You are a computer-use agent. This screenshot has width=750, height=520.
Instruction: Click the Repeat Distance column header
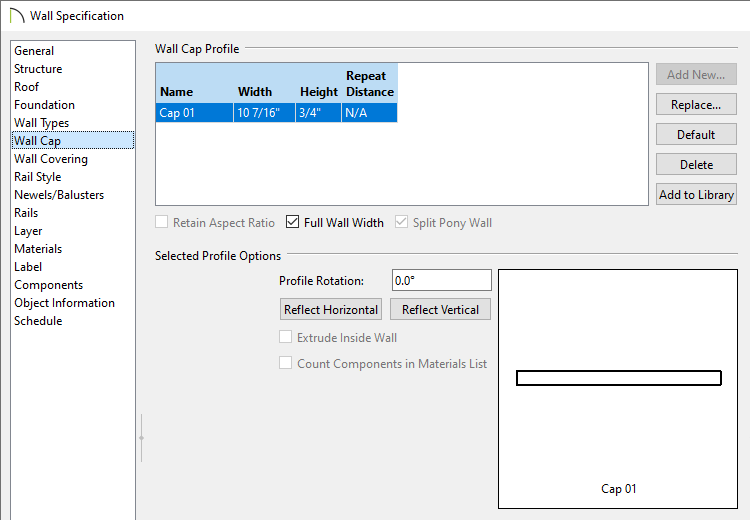pyautogui.click(x=369, y=84)
